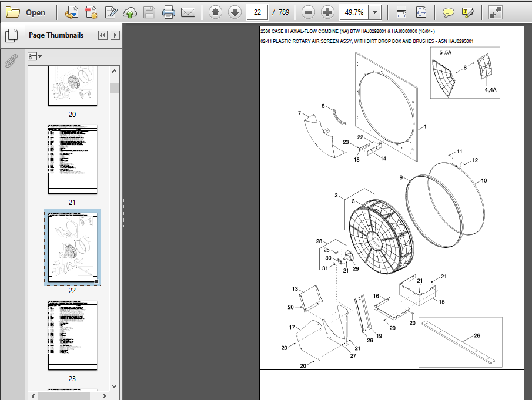Select page 22 thumbnail
The height and width of the screenshot is (400, 532).
click(73, 247)
